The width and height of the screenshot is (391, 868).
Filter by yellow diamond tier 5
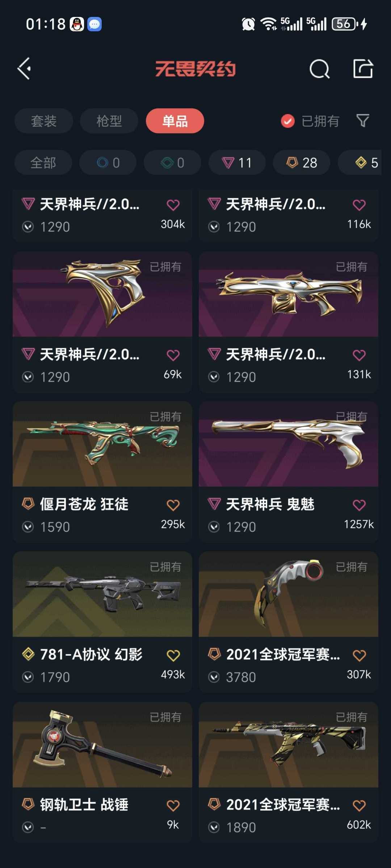[360, 163]
